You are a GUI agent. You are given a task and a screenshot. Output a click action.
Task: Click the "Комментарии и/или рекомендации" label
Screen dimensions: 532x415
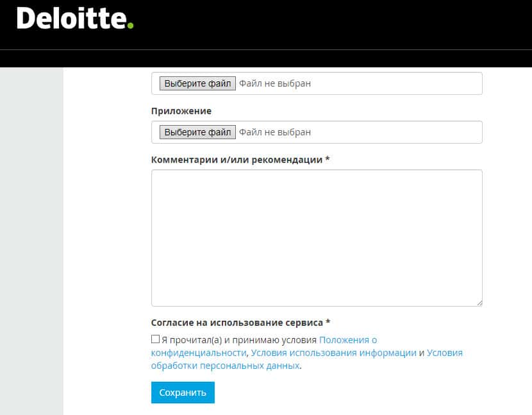tap(237, 160)
